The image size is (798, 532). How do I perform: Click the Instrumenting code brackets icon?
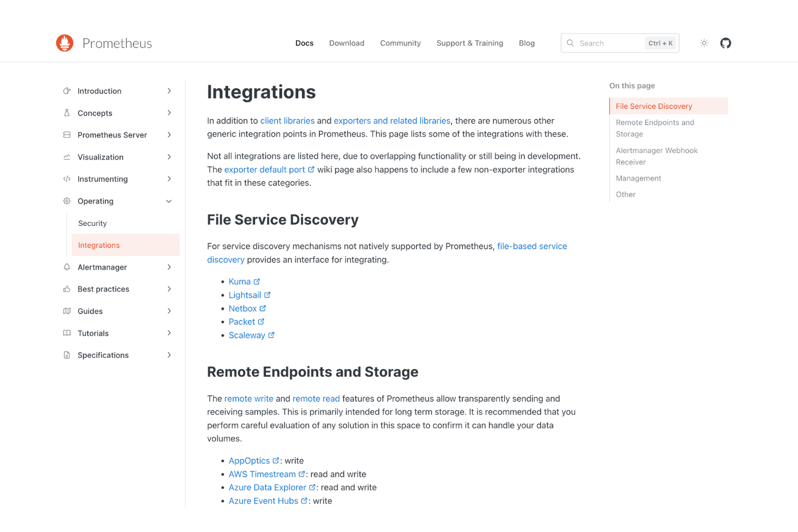(x=67, y=179)
